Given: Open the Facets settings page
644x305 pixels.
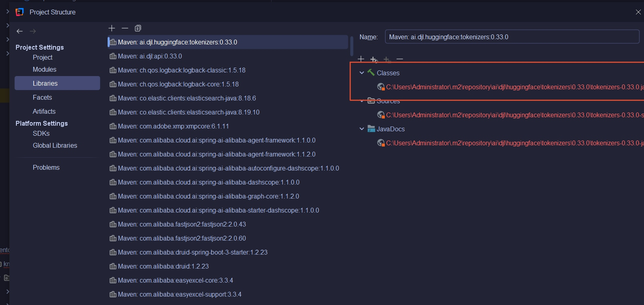Looking at the screenshot, I should [42, 97].
